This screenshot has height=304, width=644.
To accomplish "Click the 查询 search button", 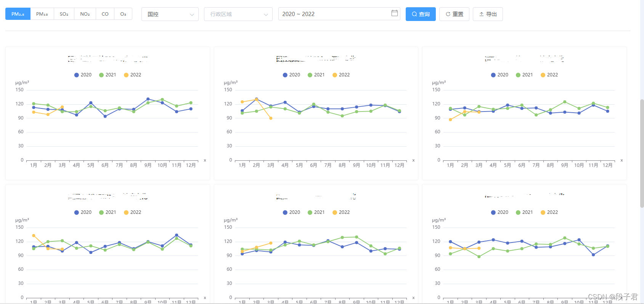I will coord(421,14).
